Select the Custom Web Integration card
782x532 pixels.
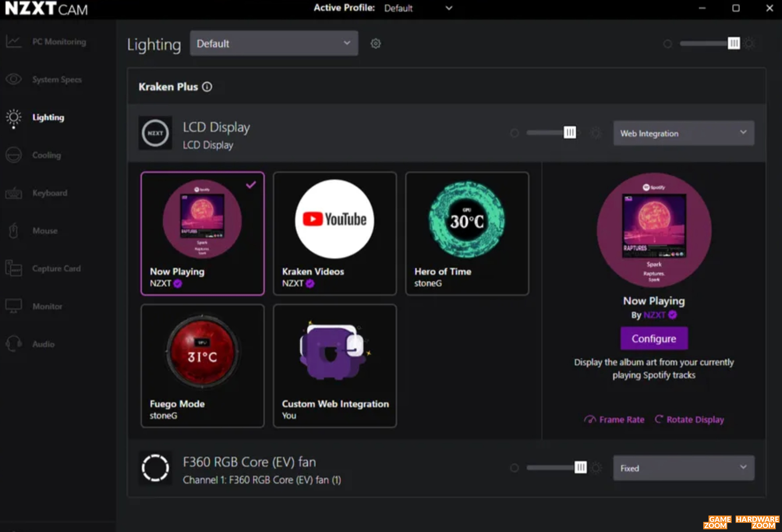pyautogui.click(x=335, y=366)
